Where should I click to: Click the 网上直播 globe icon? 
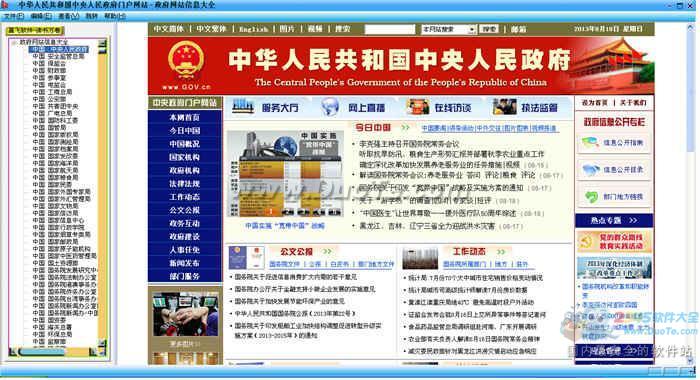(330, 107)
